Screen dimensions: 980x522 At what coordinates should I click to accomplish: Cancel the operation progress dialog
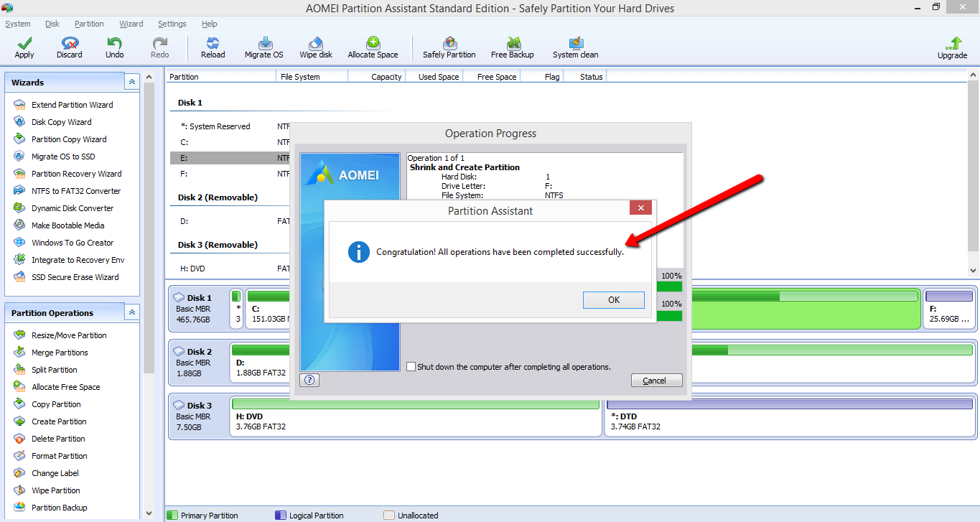(x=655, y=380)
